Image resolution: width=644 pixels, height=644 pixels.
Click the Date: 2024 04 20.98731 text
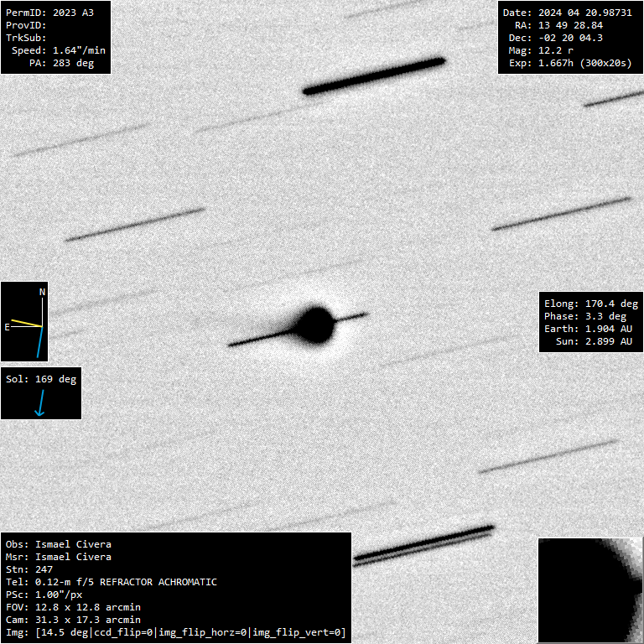pos(567,13)
